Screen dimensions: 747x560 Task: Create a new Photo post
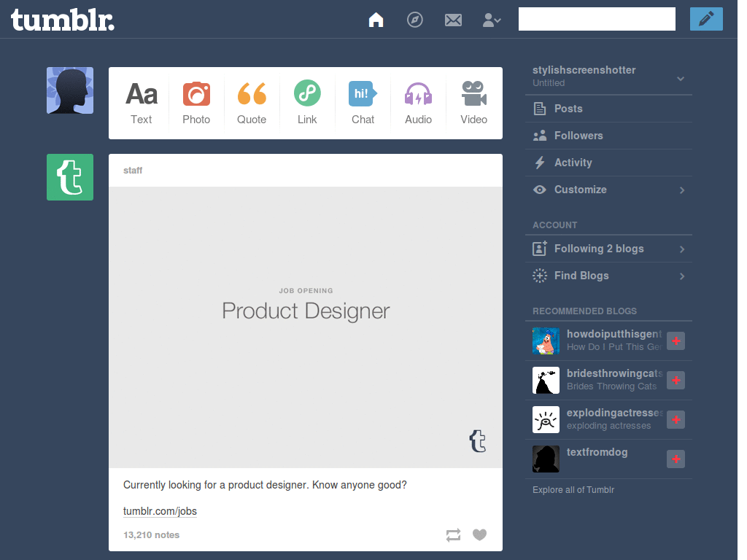coord(196,104)
